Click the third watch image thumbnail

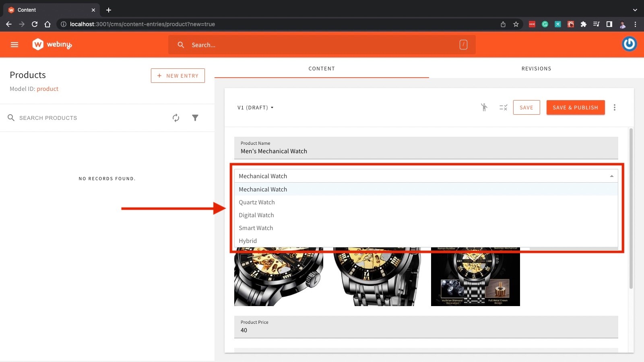(475, 278)
